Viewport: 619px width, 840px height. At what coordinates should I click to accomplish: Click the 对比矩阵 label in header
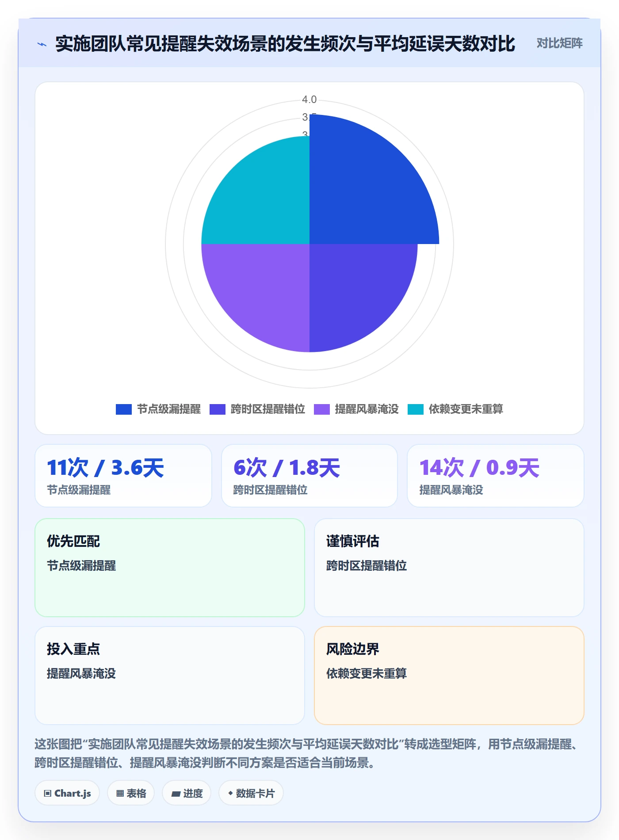tap(559, 43)
